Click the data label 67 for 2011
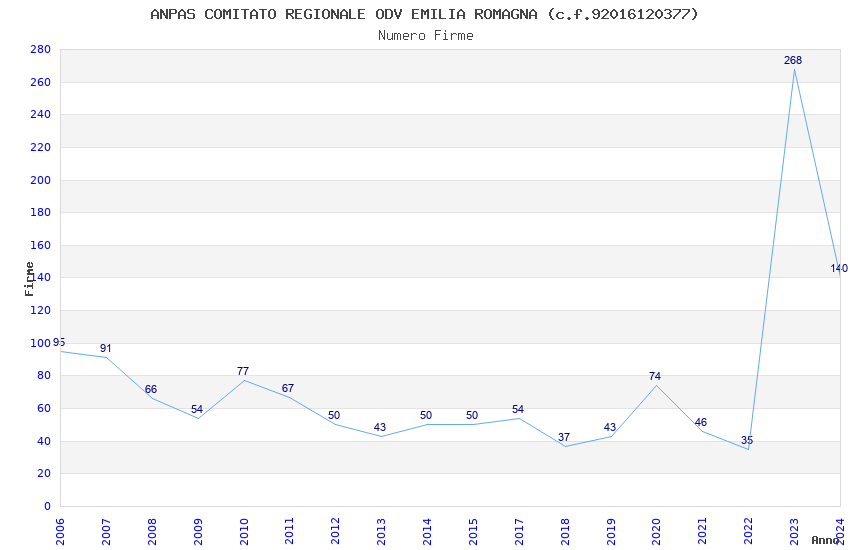The image size is (850, 550). 288,388
